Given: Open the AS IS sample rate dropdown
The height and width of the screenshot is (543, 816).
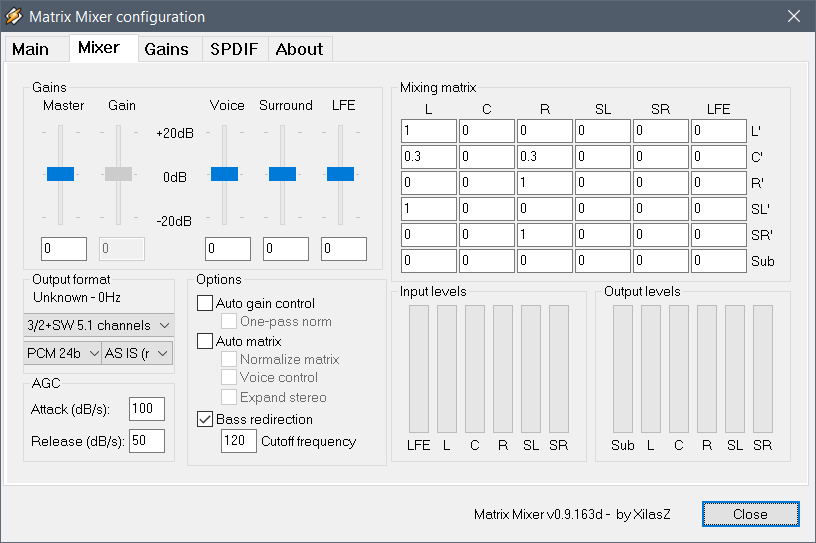Looking at the screenshot, I should click(137, 353).
